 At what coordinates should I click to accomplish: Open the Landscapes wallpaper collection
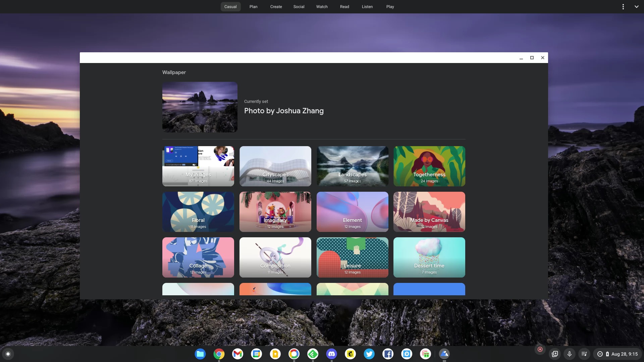352,166
